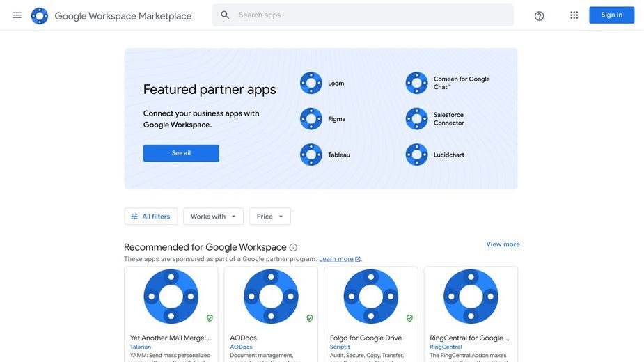Click the Figma app icon
The height and width of the screenshot is (362, 644).
click(x=311, y=119)
